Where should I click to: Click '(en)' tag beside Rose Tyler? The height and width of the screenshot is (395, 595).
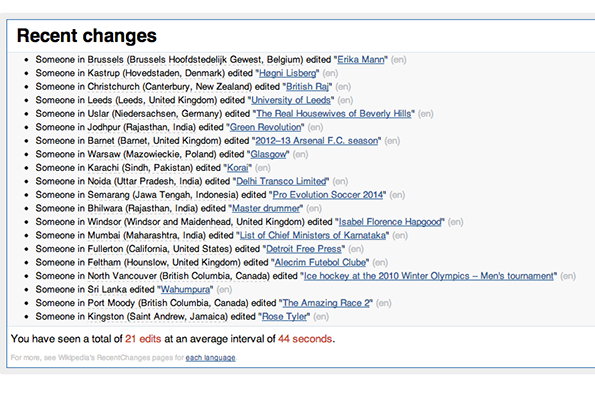coord(321,316)
